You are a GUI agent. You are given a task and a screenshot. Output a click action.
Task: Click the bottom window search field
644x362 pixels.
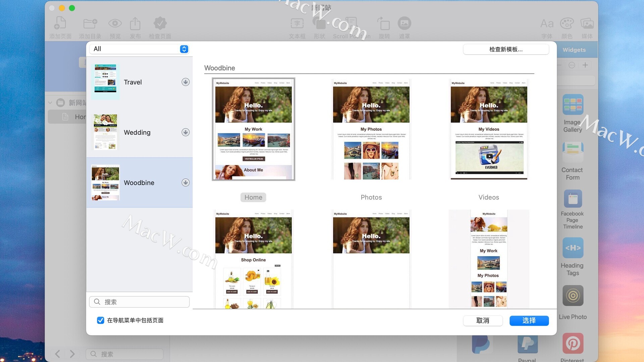pyautogui.click(x=124, y=354)
